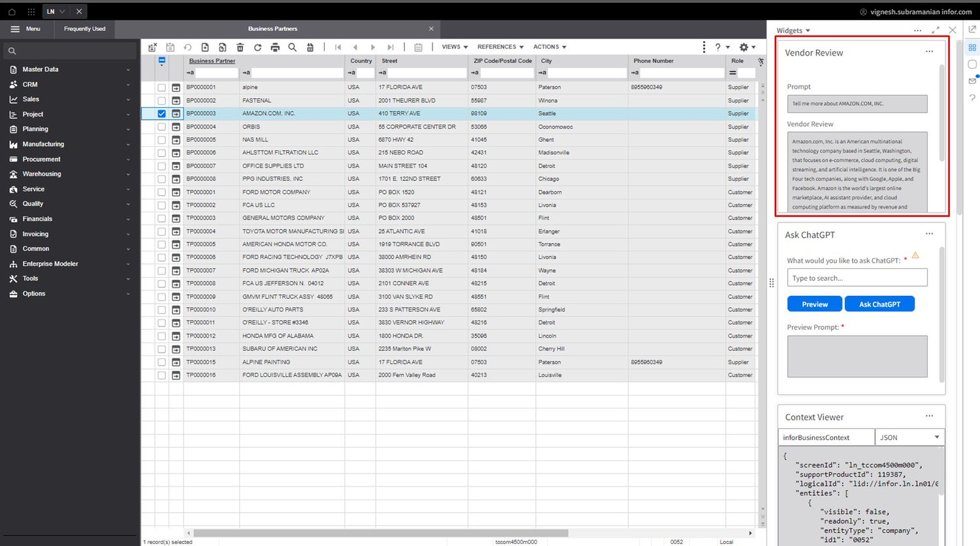Change the JSON format dropdown in Context Viewer
This screenshot has height=546, width=980.
(909, 436)
